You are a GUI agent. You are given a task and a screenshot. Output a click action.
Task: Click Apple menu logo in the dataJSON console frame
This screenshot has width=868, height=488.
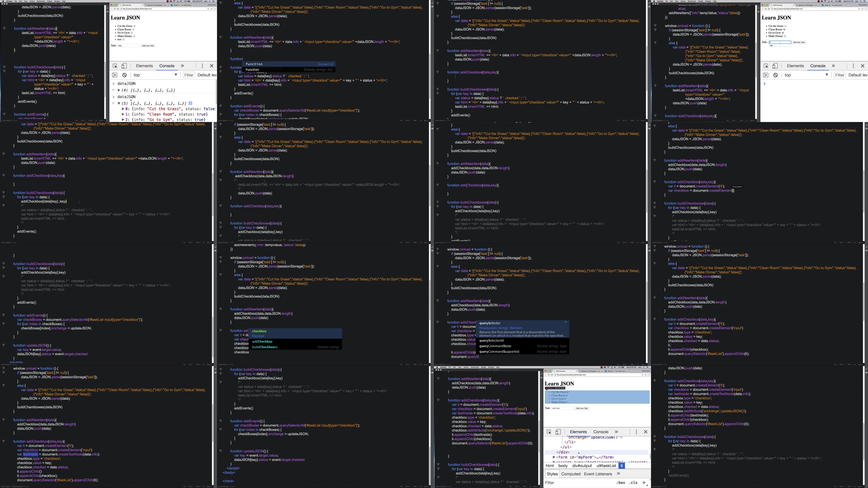tap(2, 1)
